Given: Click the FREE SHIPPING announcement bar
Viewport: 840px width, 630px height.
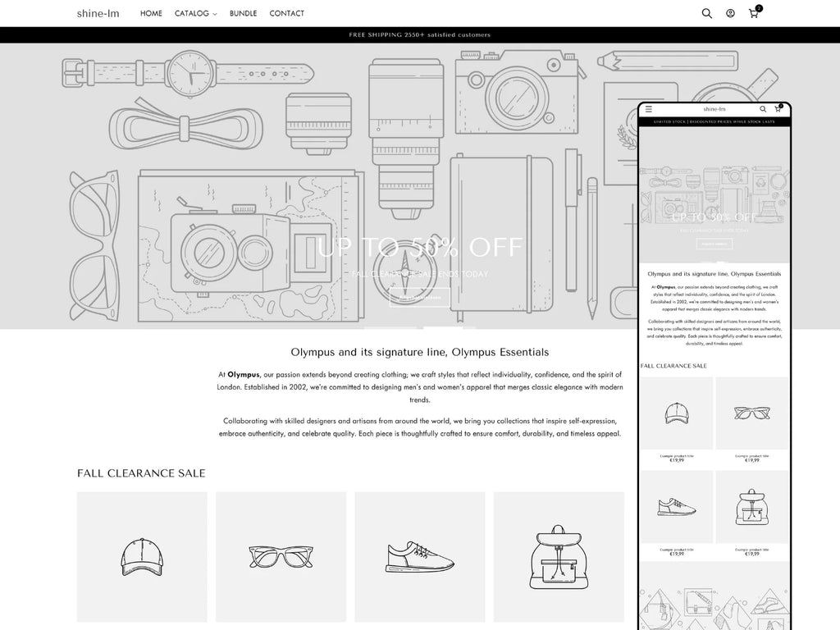Looking at the screenshot, I should point(419,34).
